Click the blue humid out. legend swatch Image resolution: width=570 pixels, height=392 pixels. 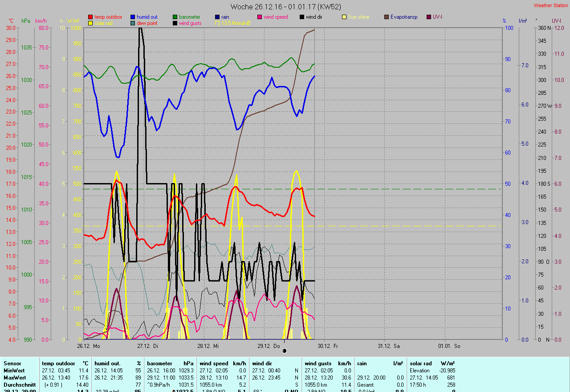coord(133,17)
